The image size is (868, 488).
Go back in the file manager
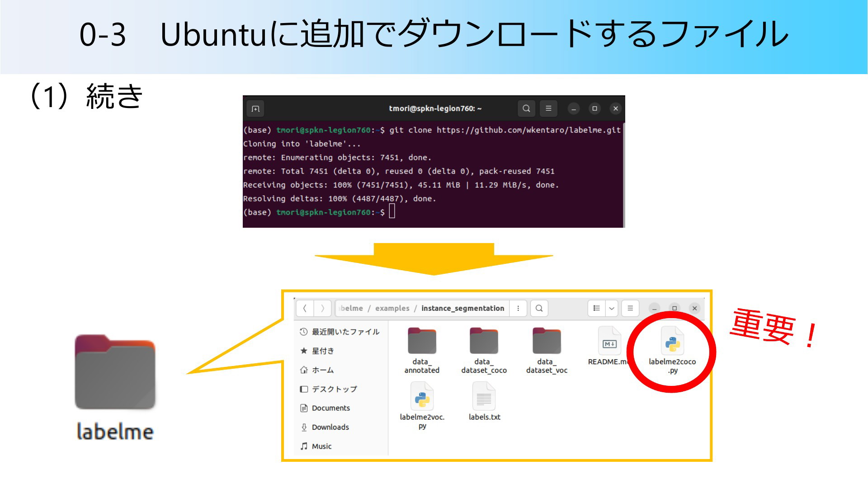point(305,308)
